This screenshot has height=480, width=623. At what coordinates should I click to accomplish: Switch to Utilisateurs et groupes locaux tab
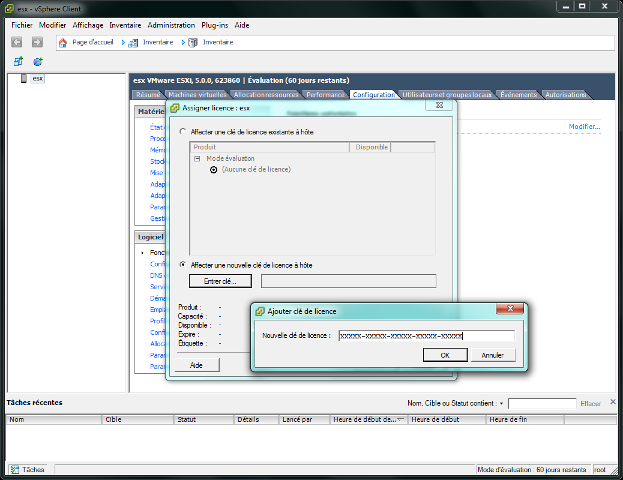pos(447,95)
